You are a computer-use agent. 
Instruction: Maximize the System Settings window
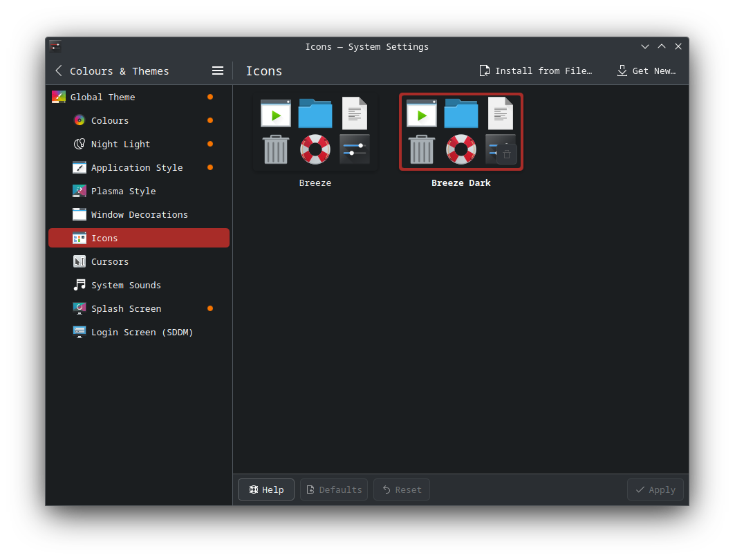pos(662,46)
